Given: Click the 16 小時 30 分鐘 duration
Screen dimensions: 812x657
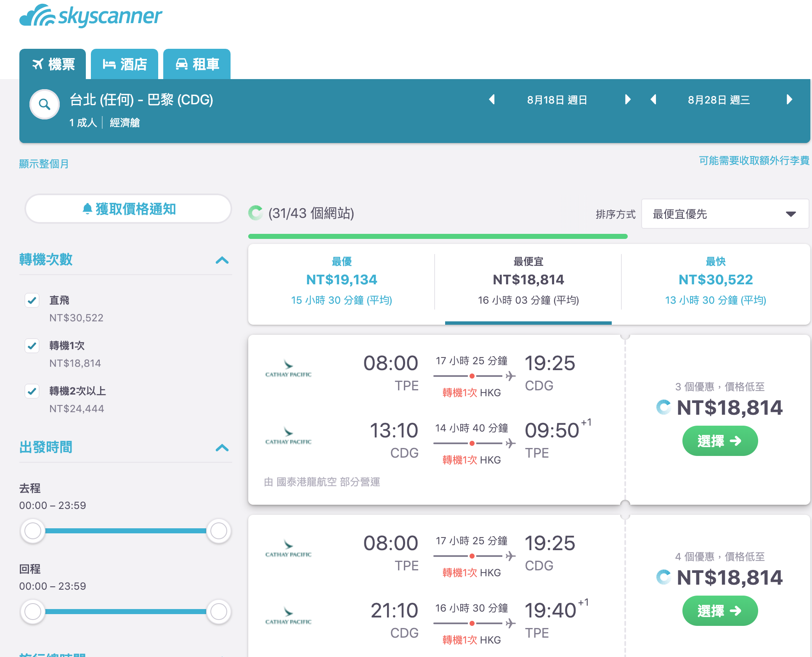Looking at the screenshot, I should click(471, 608).
